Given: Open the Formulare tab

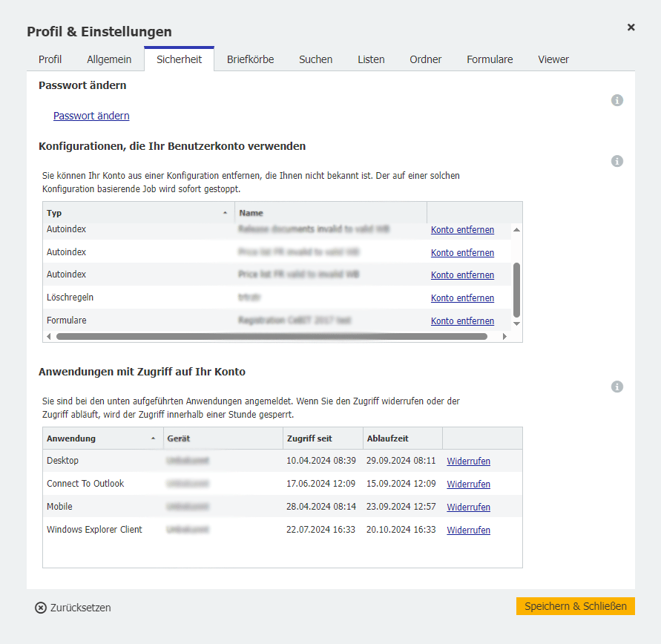Looking at the screenshot, I should (490, 59).
